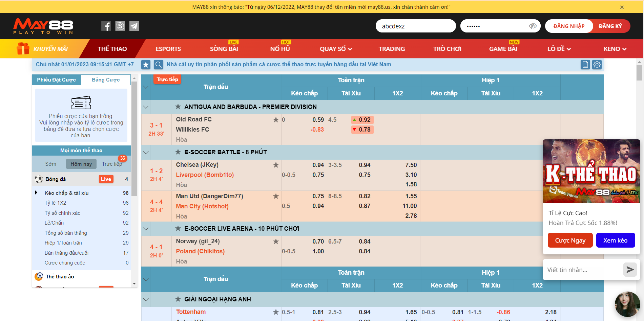Toggle password visibility eye icon
The image size is (644, 321).
533,26
